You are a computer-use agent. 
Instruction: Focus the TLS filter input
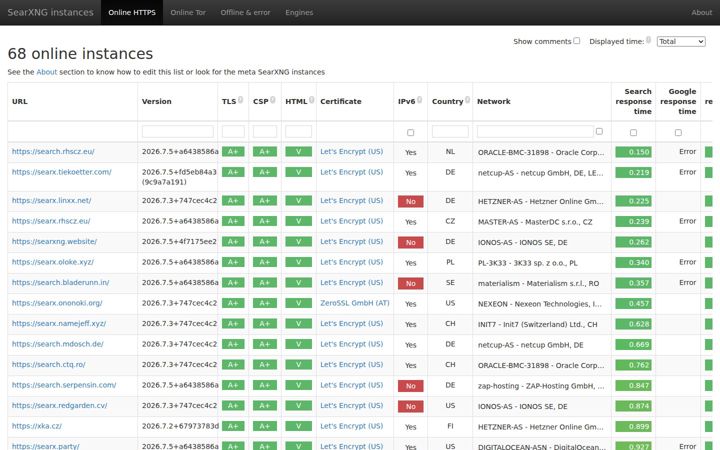(x=233, y=132)
